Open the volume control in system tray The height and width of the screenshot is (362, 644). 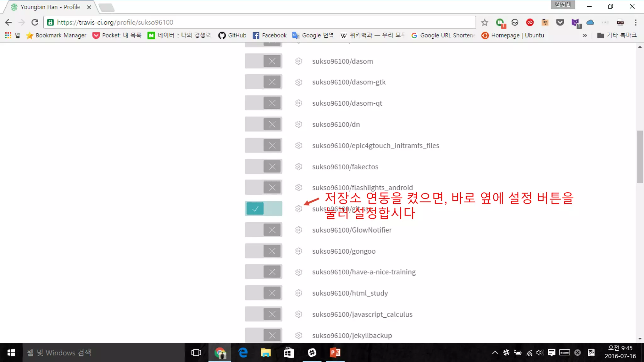click(x=540, y=353)
